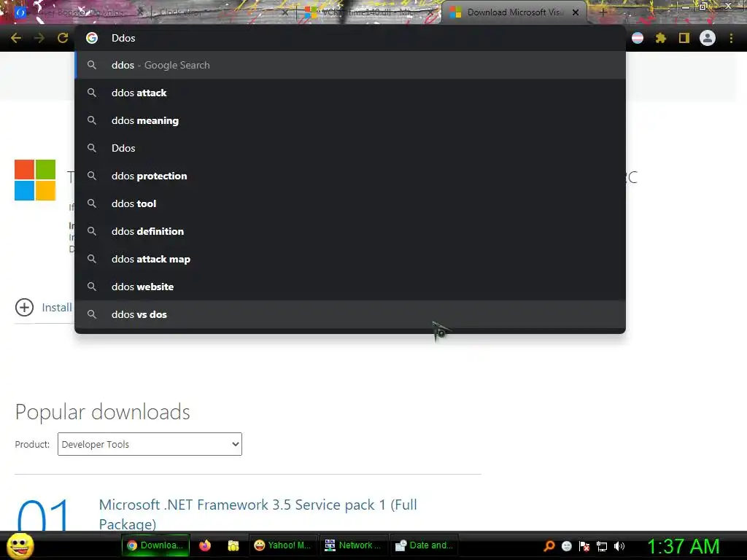This screenshot has height=560, width=747.
Task: Click the speaker volume tray icon
Action: click(619, 546)
